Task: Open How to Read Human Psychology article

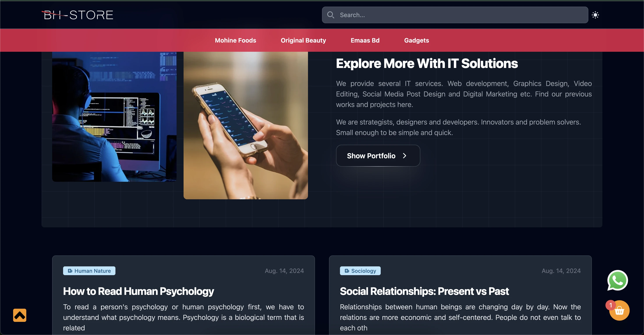Action: (138, 291)
